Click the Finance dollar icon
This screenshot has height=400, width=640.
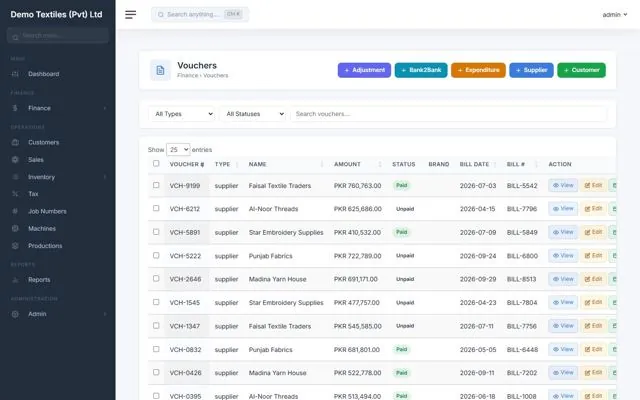coord(15,108)
